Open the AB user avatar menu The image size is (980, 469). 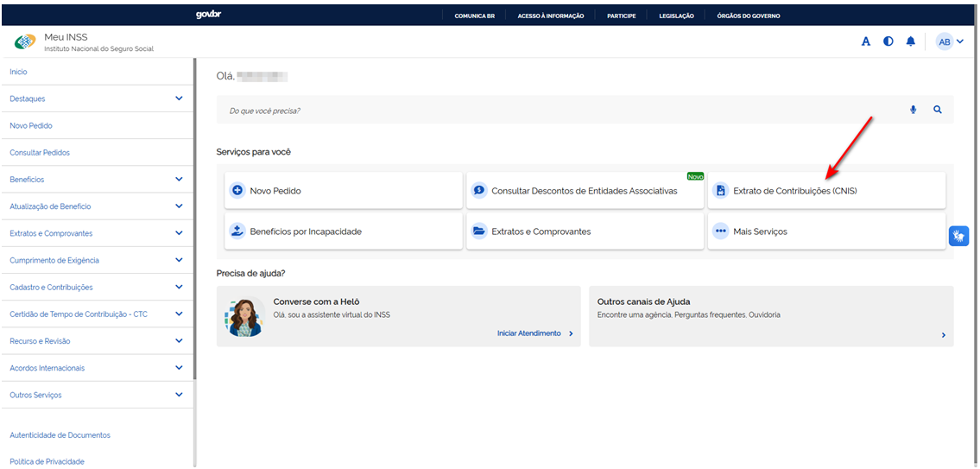950,42
